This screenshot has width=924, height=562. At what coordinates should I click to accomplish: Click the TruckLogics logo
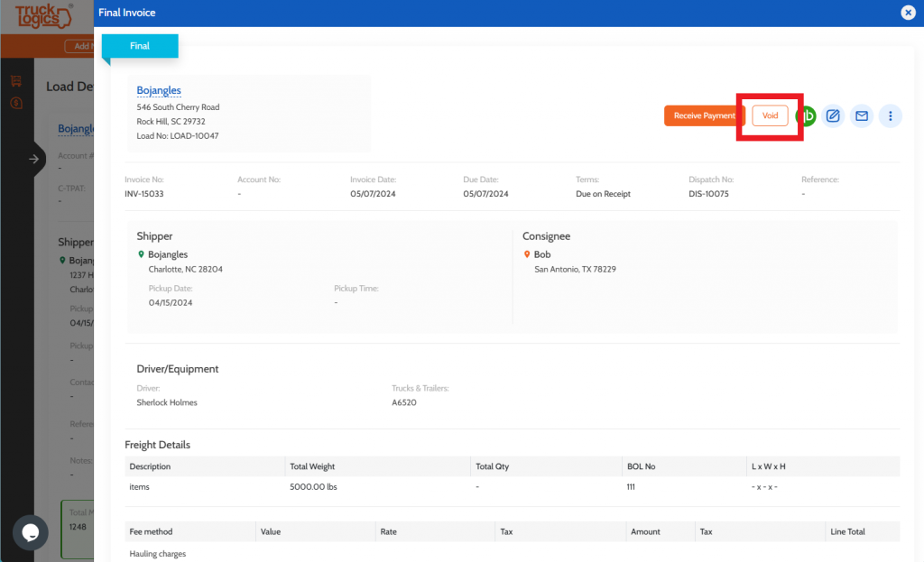pos(43,16)
